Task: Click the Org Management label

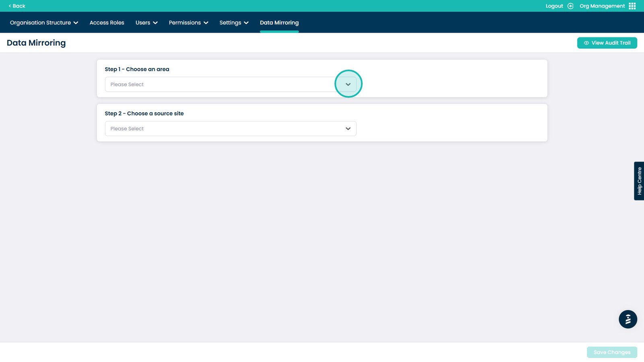Action: click(x=602, y=6)
